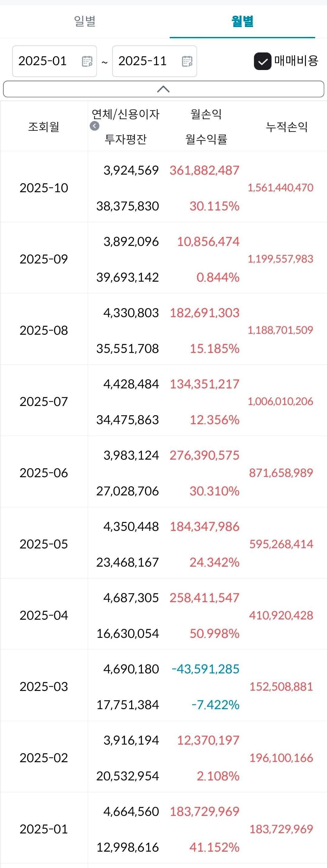327x868 pixels.
Task: Click the 50.998% monthly return value
Action: (x=215, y=633)
